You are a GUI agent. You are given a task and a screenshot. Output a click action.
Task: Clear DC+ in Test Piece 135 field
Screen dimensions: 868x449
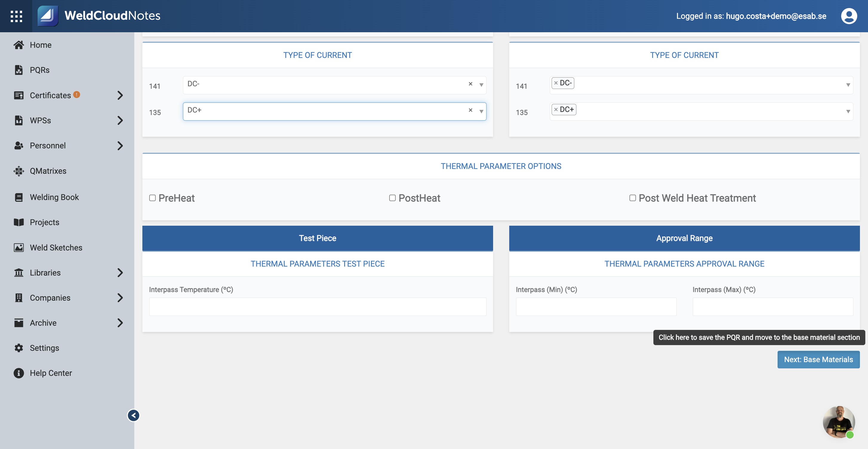470,110
